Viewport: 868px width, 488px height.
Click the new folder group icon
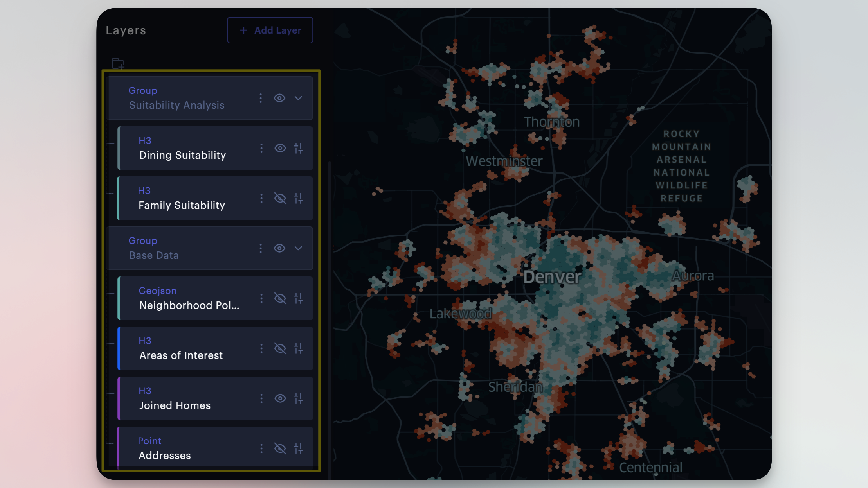pos(118,63)
